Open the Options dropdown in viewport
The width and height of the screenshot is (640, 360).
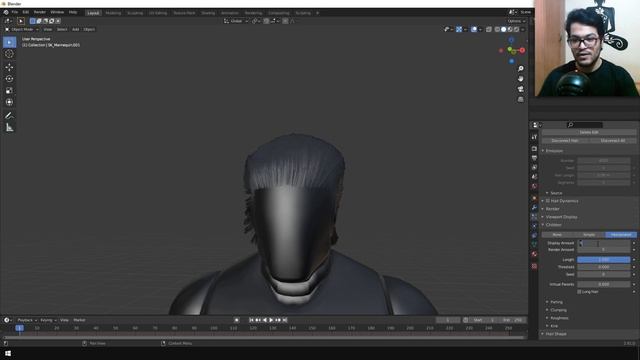516,21
